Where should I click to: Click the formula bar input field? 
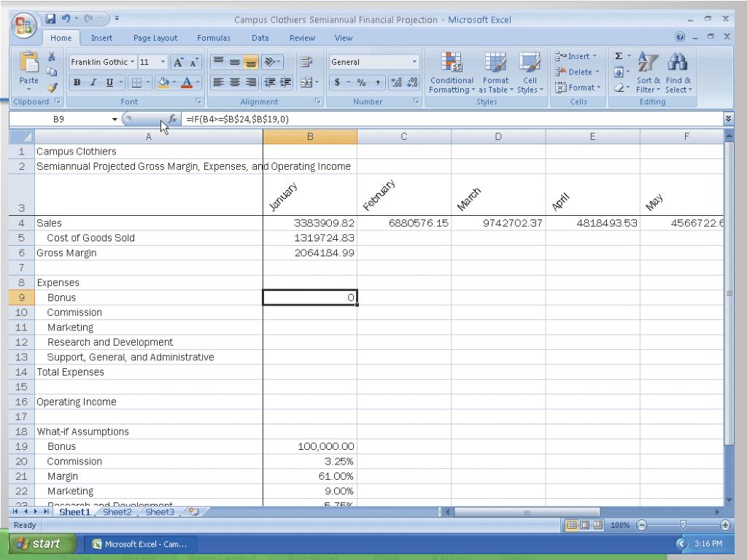pos(452,119)
